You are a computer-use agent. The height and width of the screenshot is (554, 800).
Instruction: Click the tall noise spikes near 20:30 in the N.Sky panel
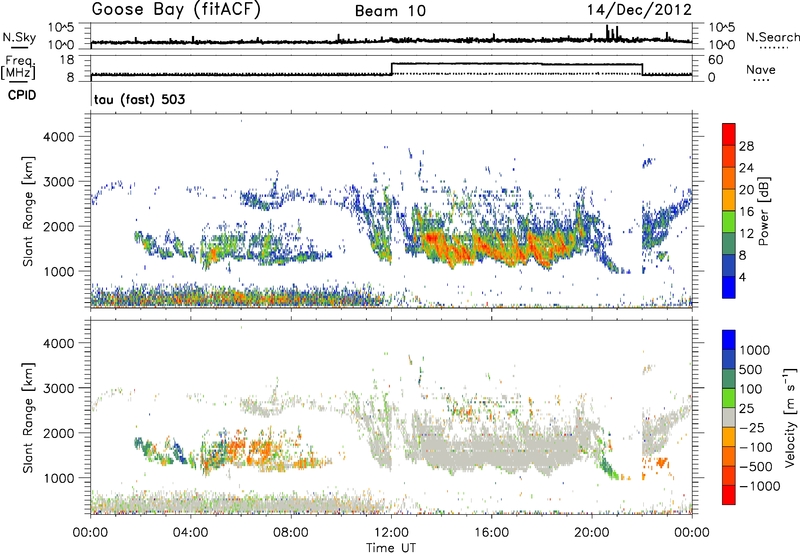612,33
